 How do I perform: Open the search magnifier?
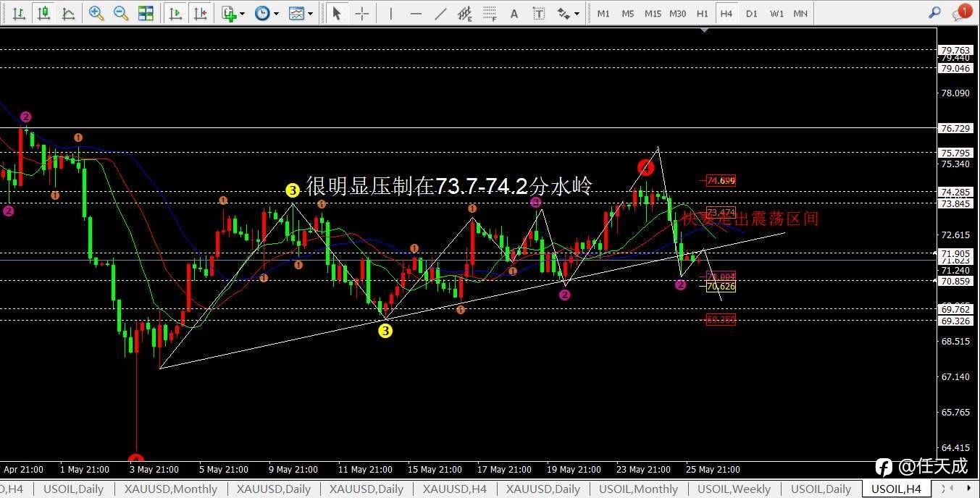(935, 13)
